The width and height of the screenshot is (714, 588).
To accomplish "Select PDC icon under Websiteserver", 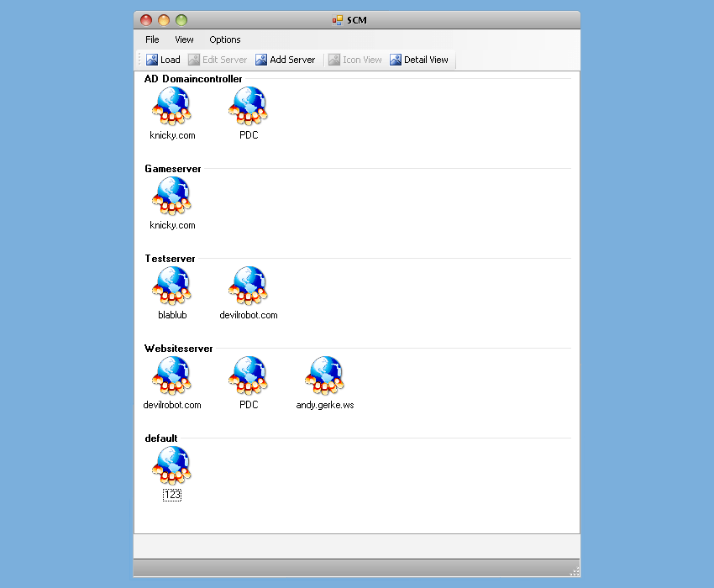I will pyautogui.click(x=249, y=375).
